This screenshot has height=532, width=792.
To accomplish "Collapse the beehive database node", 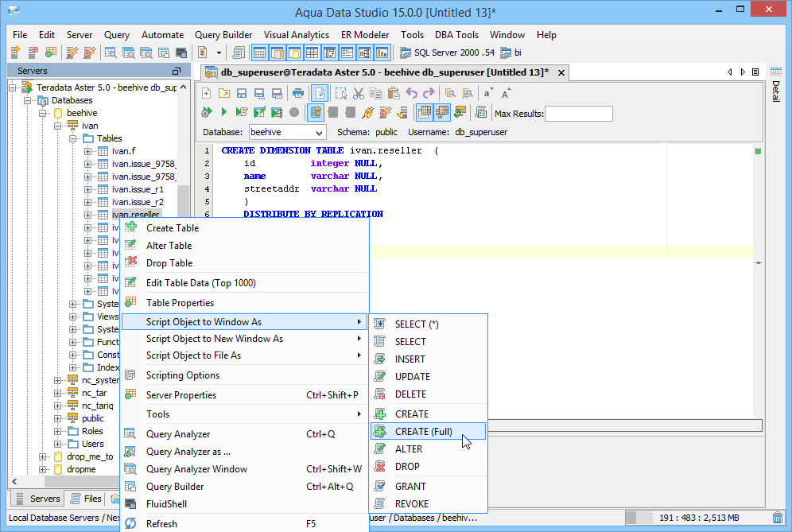I will click(x=42, y=113).
